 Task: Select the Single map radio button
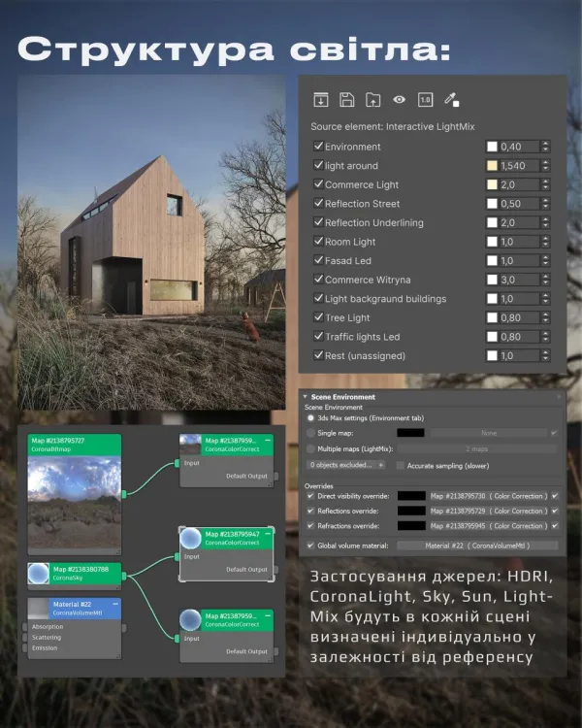311,433
